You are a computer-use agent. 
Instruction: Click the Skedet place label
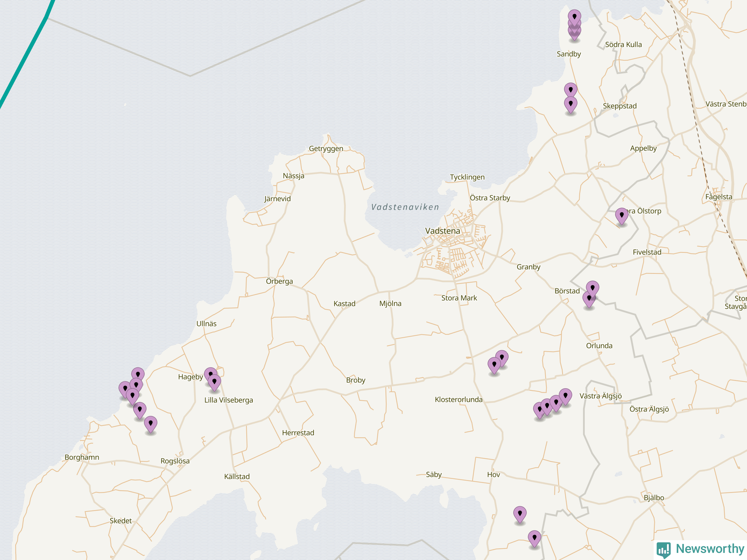click(x=121, y=521)
